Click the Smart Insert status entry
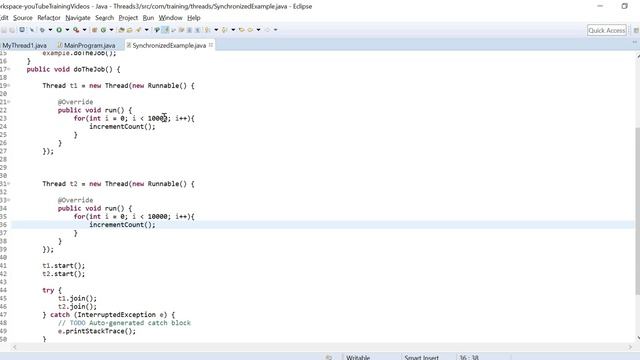Image resolution: width=640 pixels, height=360 pixels. click(x=421, y=357)
